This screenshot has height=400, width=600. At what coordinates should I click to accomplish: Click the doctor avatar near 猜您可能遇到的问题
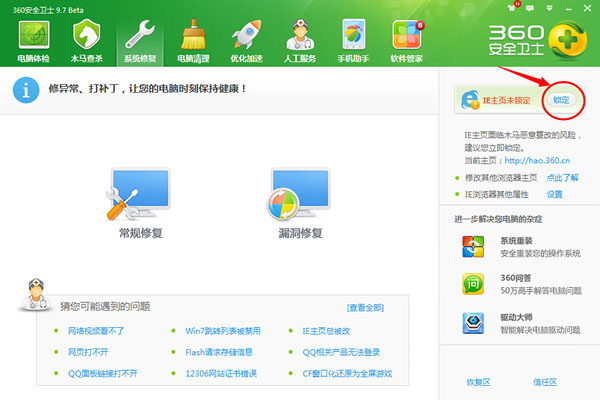pos(35,294)
